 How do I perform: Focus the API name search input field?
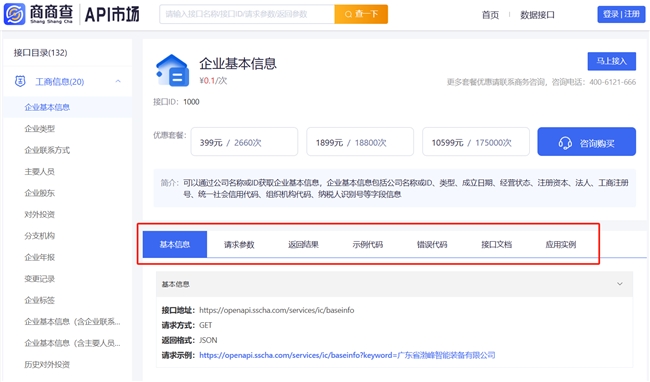(x=247, y=15)
